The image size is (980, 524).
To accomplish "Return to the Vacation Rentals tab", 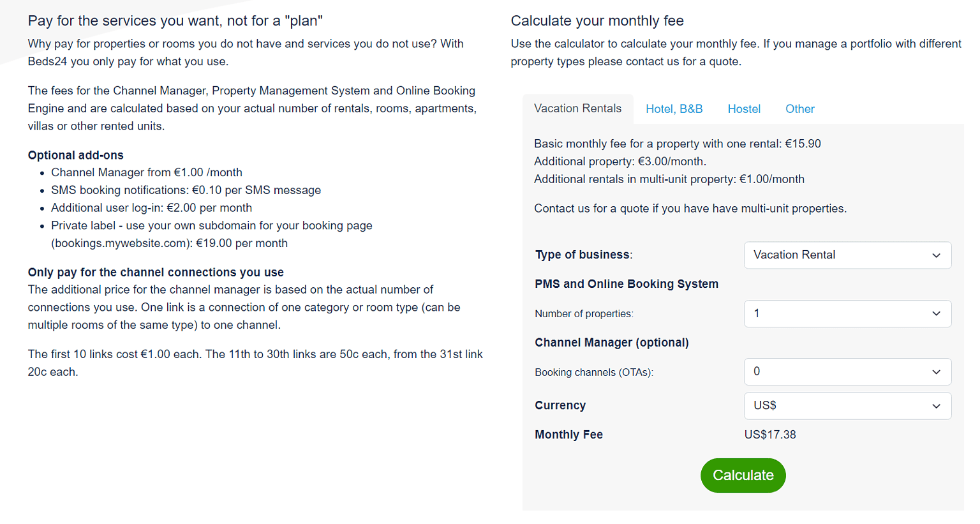I will click(577, 109).
